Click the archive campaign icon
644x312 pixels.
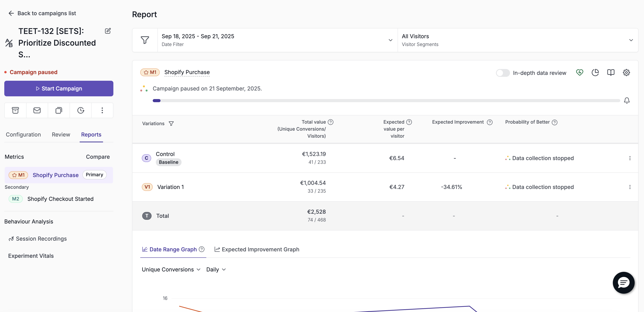point(15,110)
